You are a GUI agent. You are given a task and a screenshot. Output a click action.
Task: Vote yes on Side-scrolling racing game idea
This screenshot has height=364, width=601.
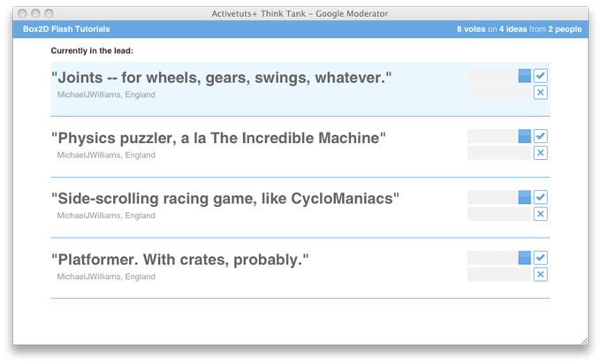(x=541, y=197)
